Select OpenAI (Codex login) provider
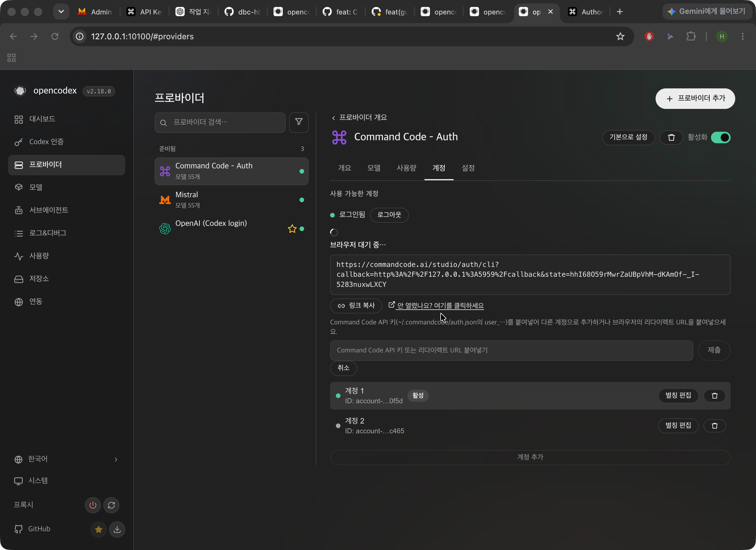Screen dimensions: 756x550 click(x=232, y=228)
